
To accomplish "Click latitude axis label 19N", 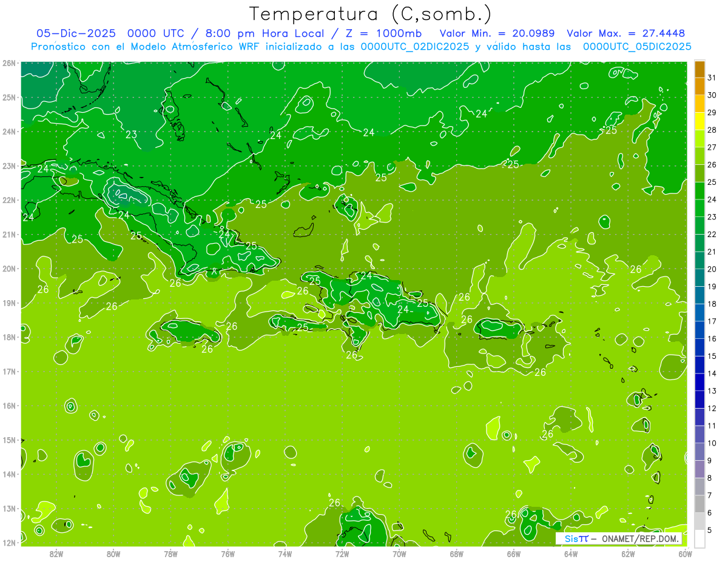I will coord(8,303).
